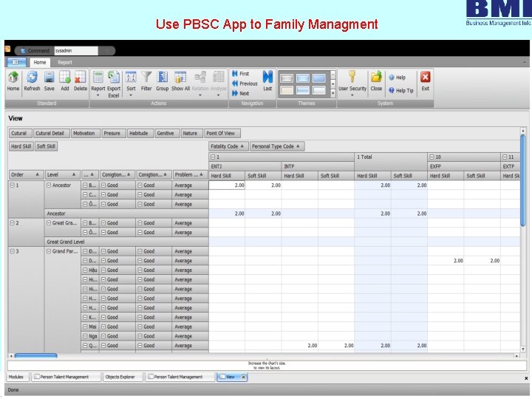
Task: Open Help from System group
Action: tap(398, 78)
